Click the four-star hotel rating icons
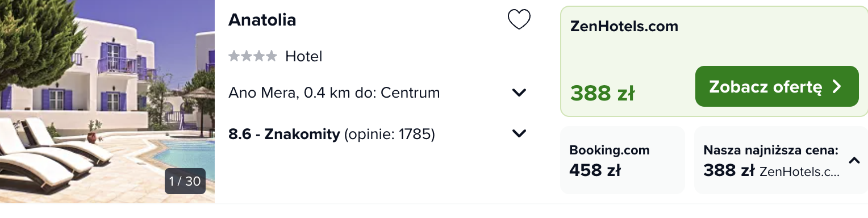This screenshot has height=218, width=868. point(253,56)
